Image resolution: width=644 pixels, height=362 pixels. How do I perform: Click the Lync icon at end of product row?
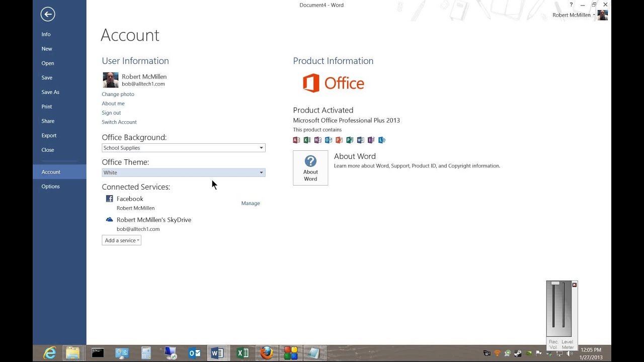click(382, 140)
